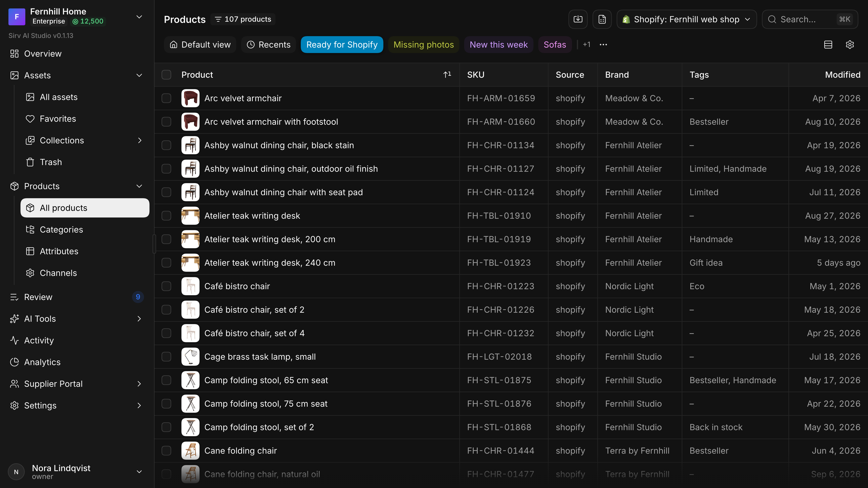Open the Camp folding stool, set of 2 thumbnail
Screen dimensions: 868x488
(190, 427)
